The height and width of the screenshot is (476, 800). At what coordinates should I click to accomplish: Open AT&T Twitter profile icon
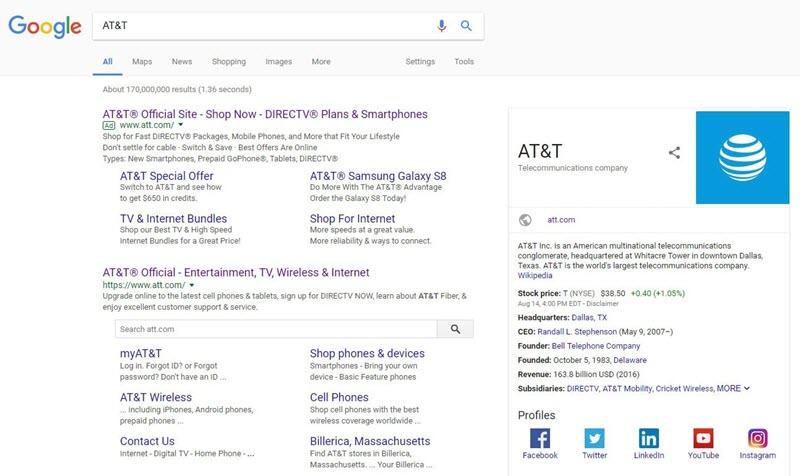594,438
